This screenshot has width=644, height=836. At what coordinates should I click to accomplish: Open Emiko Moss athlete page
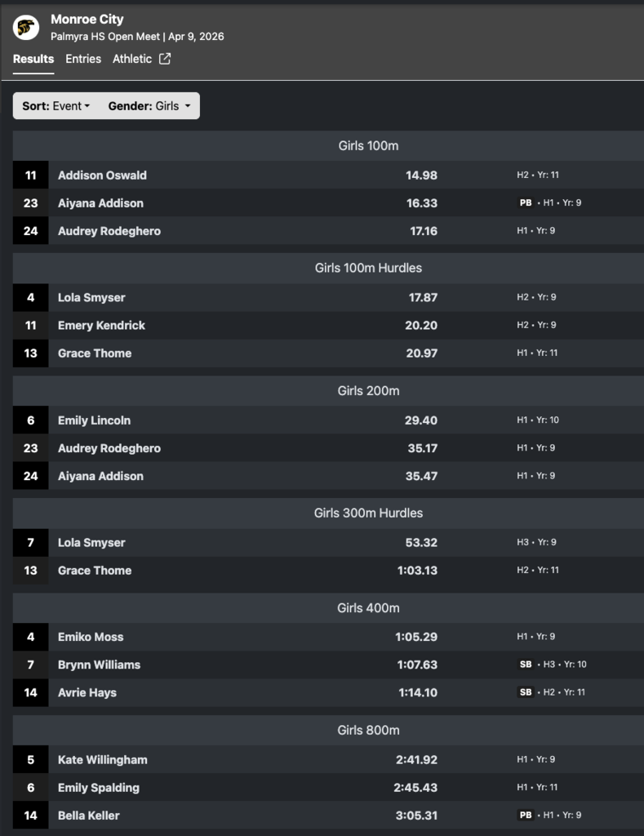91,637
